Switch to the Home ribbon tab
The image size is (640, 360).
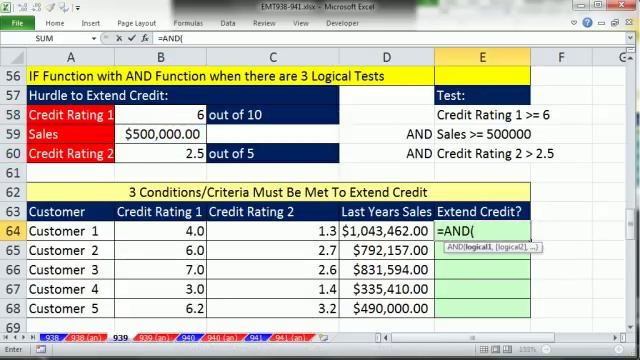[x=55, y=23]
